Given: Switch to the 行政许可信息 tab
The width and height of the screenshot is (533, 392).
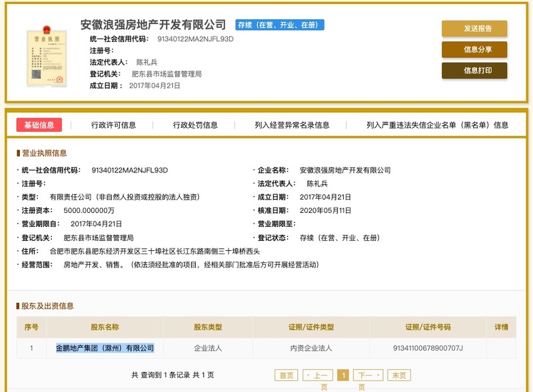Looking at the screenshot, I should 113,125.
